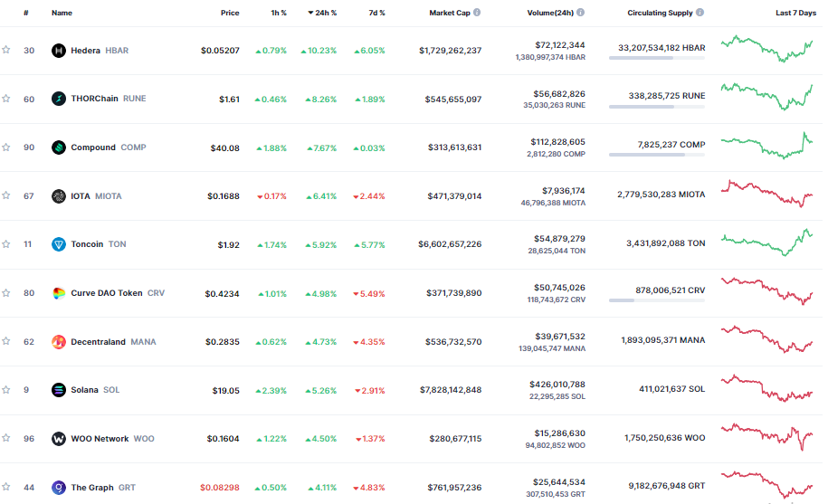Sort by the # rank column
Viewport: 828px width, 504px height.
26,13
